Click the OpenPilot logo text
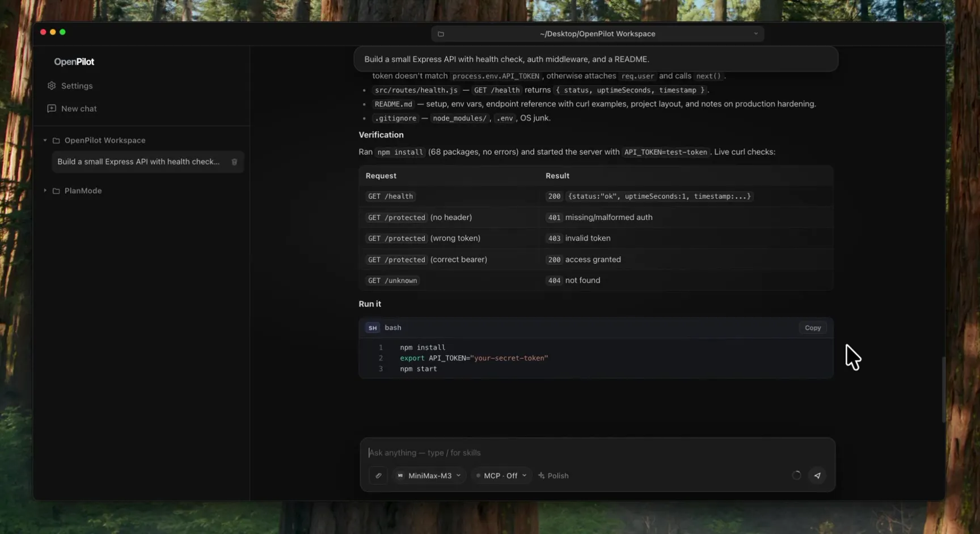 (74, 62)
